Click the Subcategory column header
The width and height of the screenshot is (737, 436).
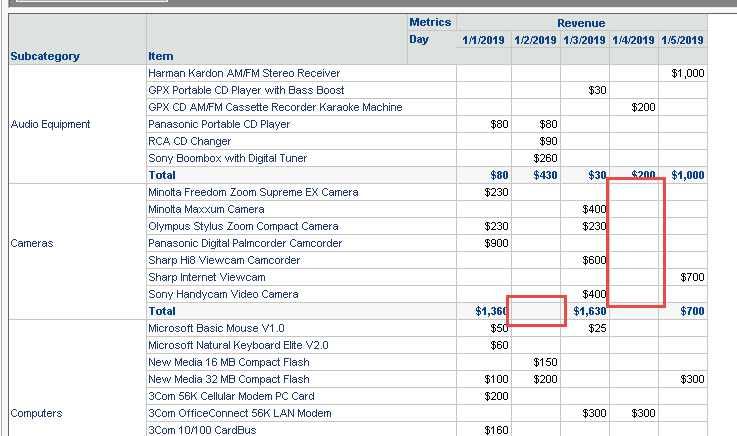pyautogui.click(x=45, y=56)
